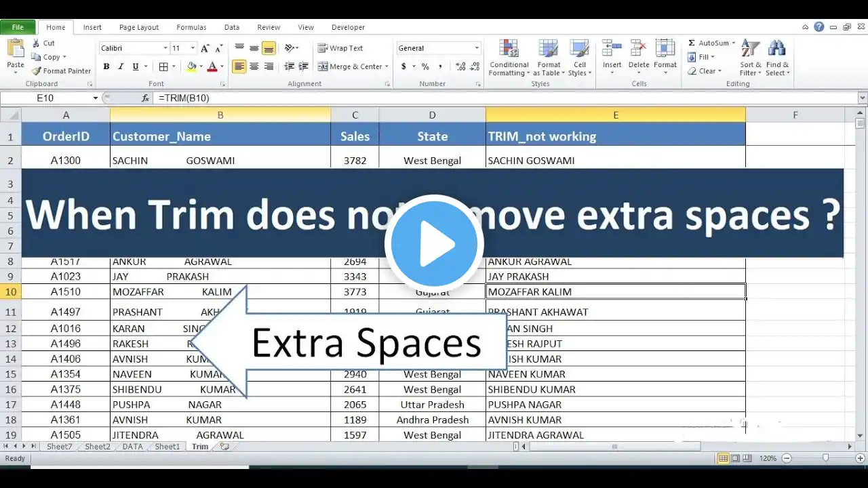Screen dimensions: 868x488
Task: Expand Merge & Center dropdown arrow
Action: pyautogui.click(x=387, y=66)
